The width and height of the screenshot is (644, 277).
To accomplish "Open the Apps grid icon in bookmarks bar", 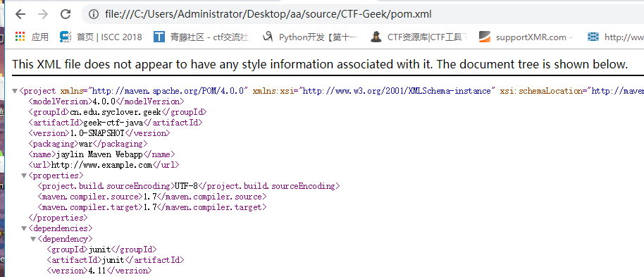I will (x=20, y=37).
